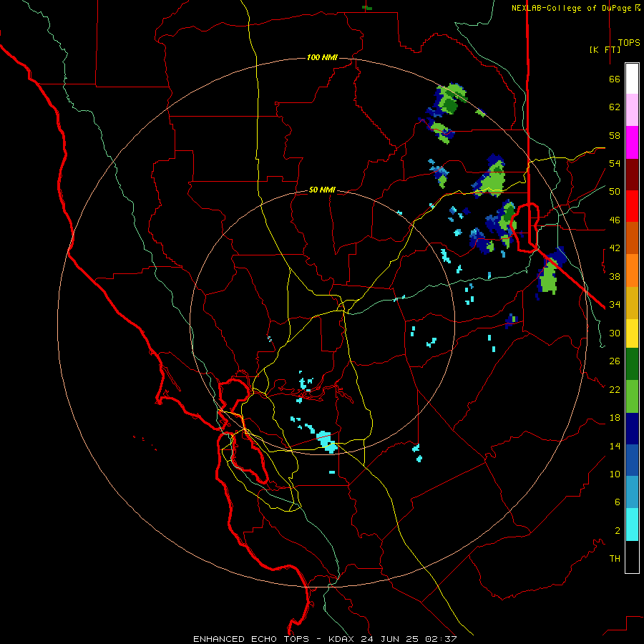
Task: Pick the yellow legend swatch
Action: click(632, 333)
